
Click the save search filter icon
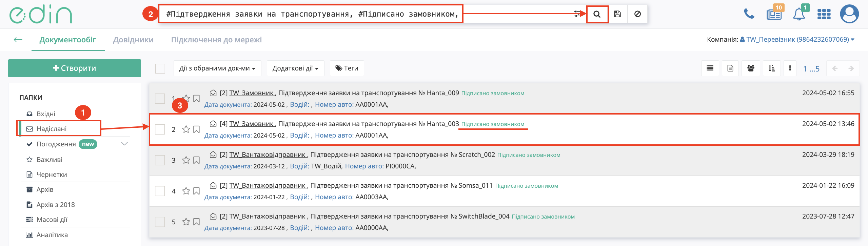click(617, 14)
